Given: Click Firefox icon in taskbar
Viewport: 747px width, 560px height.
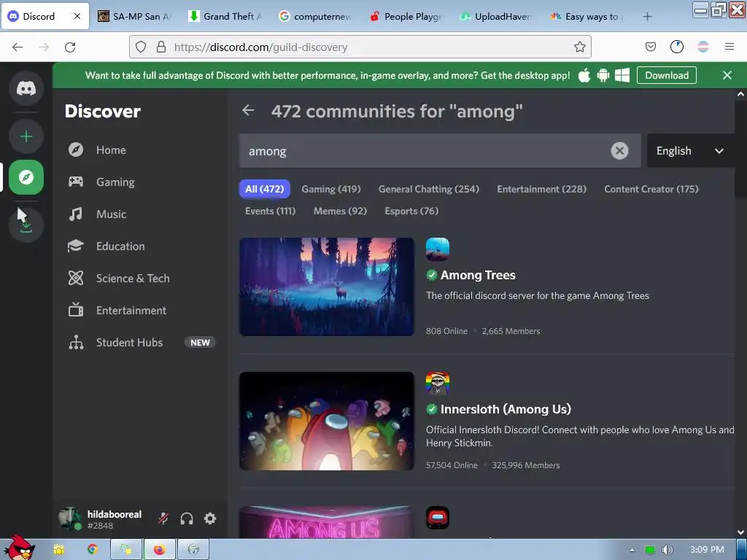Looking at the screenshot, I should click(x=160, y=550).
